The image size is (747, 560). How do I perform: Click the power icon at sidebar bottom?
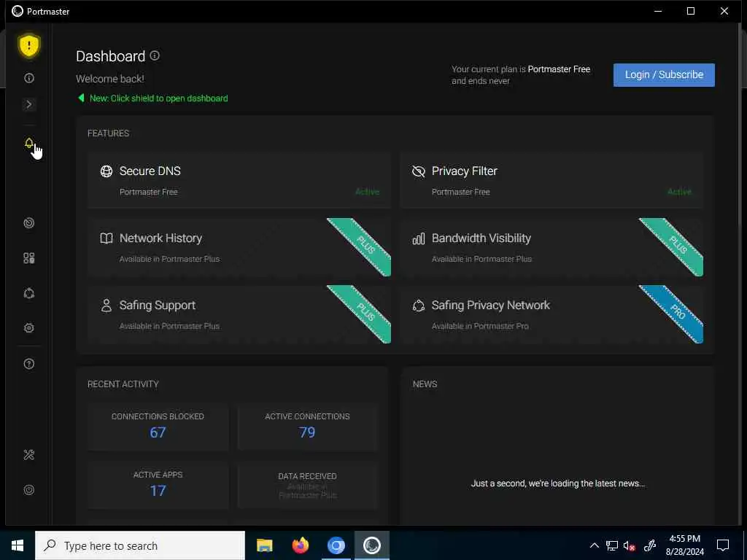point(29,490)
